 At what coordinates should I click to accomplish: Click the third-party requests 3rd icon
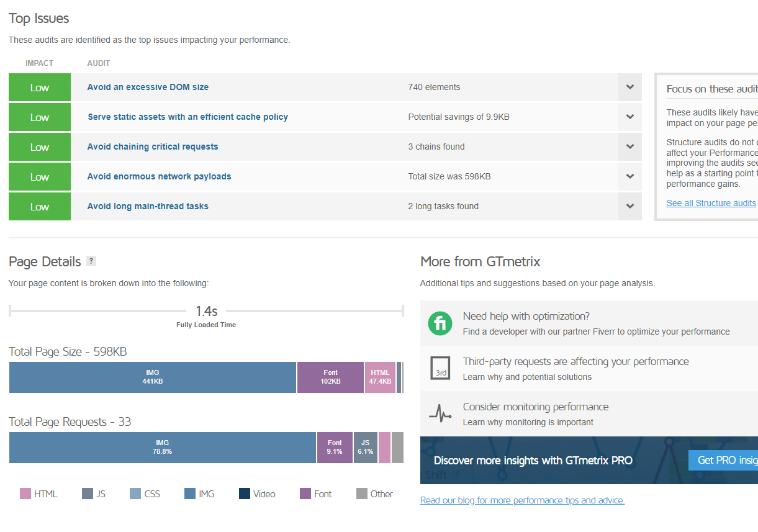click(x=440, y=368)
